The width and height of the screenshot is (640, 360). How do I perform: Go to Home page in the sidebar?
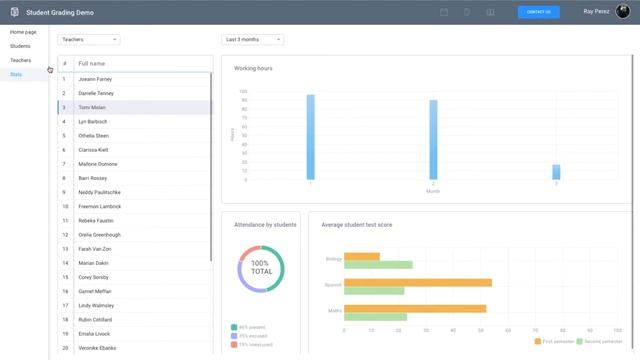23,32
